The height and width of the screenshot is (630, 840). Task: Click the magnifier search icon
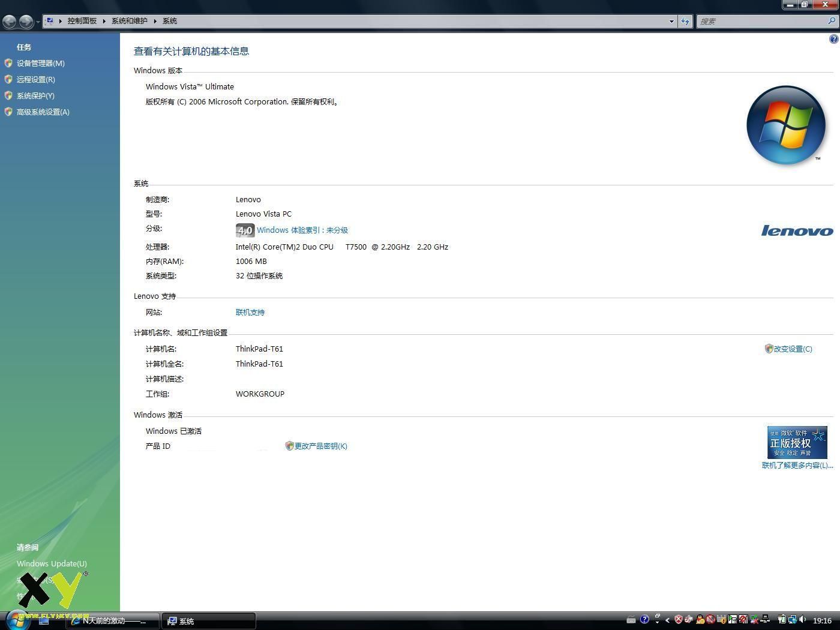click(x=832, y=21)
